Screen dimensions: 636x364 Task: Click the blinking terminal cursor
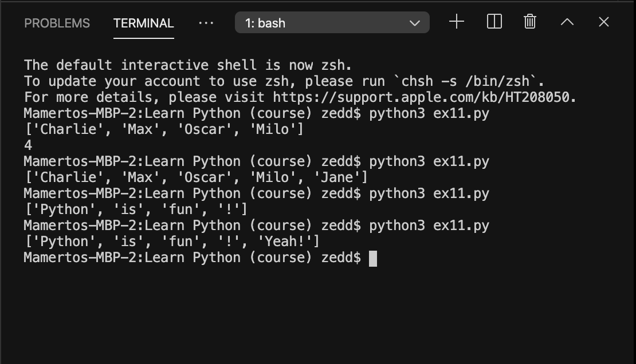(x=373, y=258)
